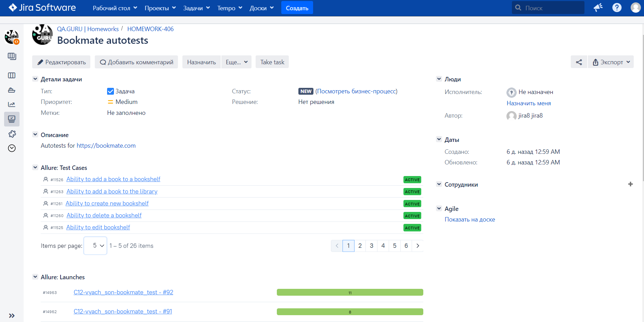
Task: Click the launch #91 progress bar
Action: 350,312
